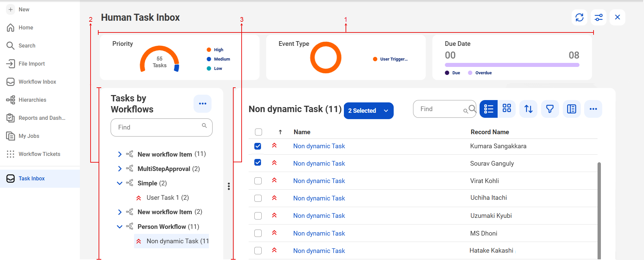Open the 2 Selected dropdown

[x=369, y=111]
